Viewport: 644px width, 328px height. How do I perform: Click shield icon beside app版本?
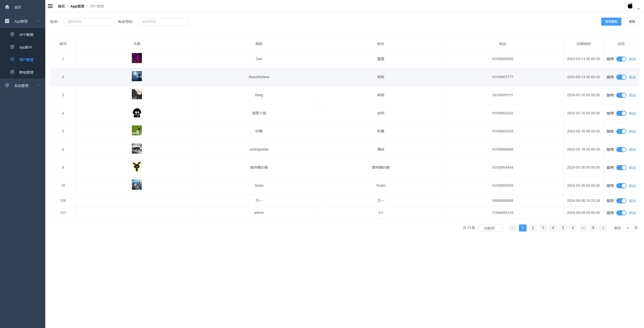click(12, 47)
